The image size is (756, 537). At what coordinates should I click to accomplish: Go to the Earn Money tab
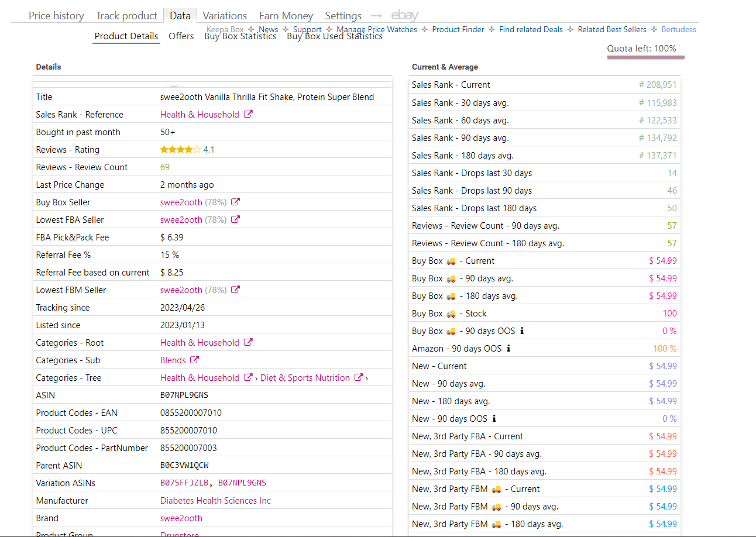point(286,16)
